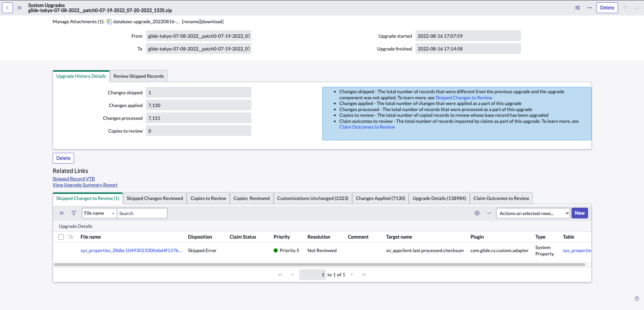This screenshot has width=644, height=310.
Task: Select Skipped Changes to Review (1) tab
Action: click(x=88, y=198)
